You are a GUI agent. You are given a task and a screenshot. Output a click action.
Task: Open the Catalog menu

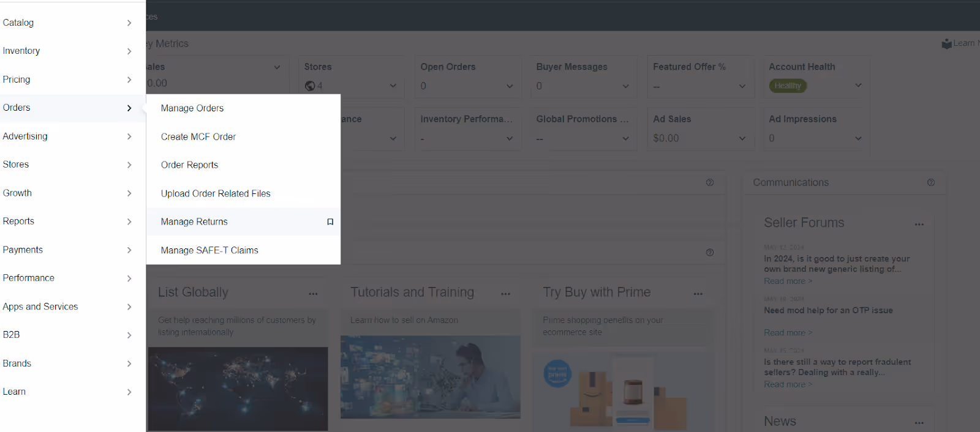(67, 23)
